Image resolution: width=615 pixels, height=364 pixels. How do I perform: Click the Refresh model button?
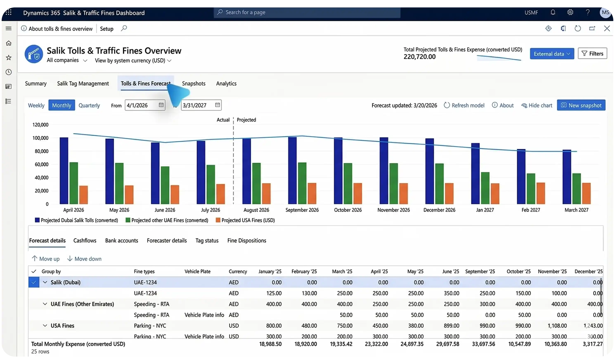[464, 105]
